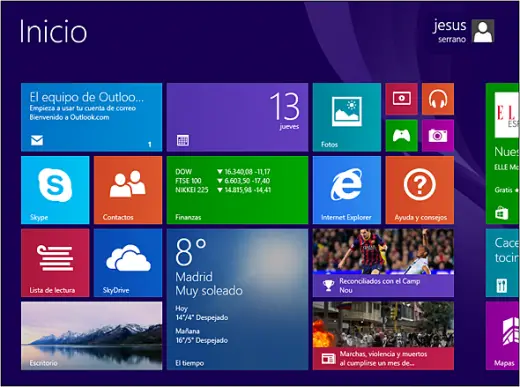Open news tile Marchas, violencia y muertos
520x387 pixels.
[x=383, y=336]
